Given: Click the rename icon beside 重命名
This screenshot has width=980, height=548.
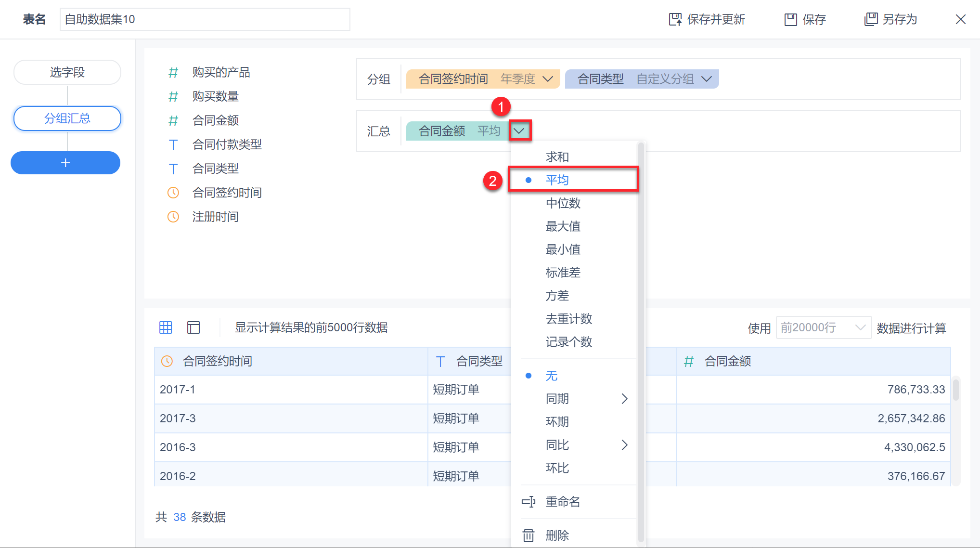Looking at the screenshot, I should point(529,502).
